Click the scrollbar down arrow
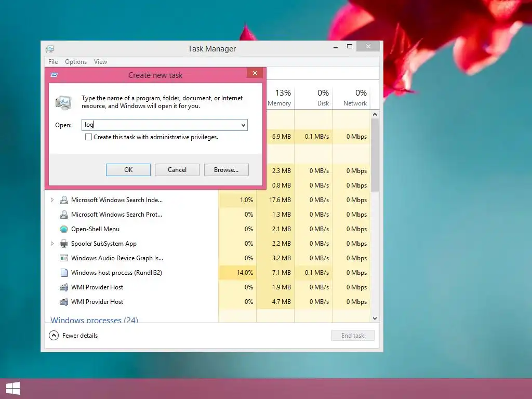532x399 pixels. click(375, 318)
